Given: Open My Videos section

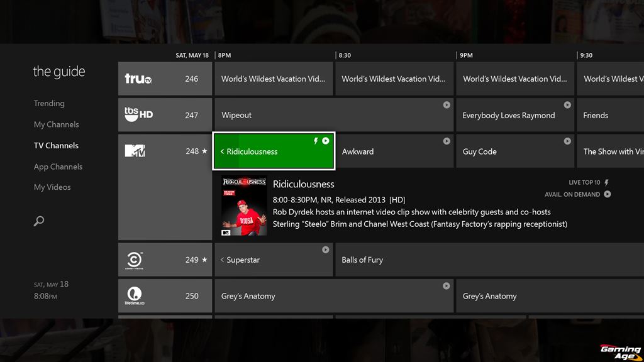Looking at the screenshot, I should click(x=52, y=187).
